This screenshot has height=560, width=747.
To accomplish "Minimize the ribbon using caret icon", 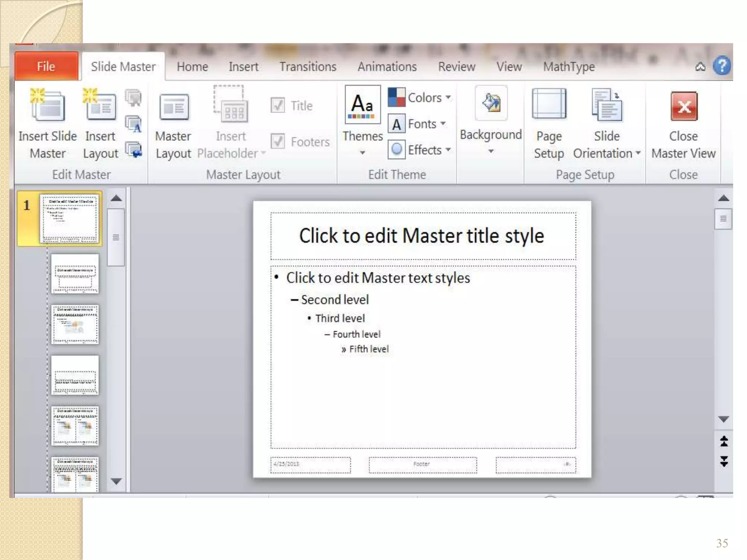I will coord(700,67).
